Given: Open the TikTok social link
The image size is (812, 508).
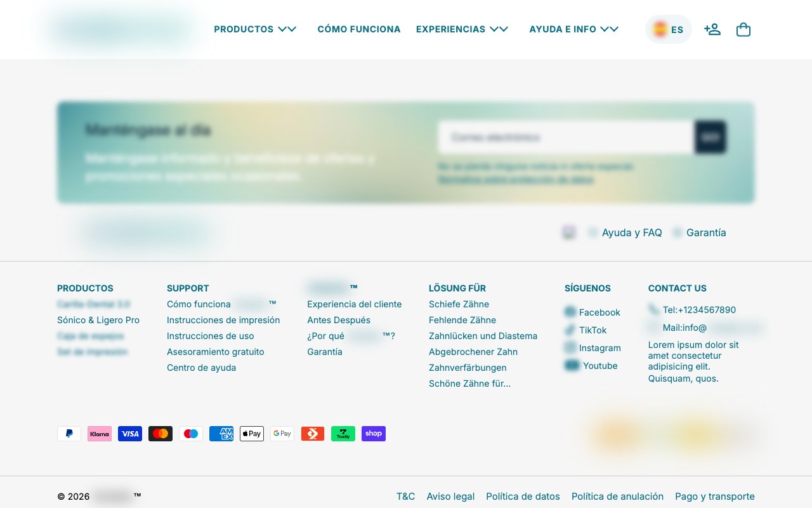Looking at the screenshot, I should (586, 330).
